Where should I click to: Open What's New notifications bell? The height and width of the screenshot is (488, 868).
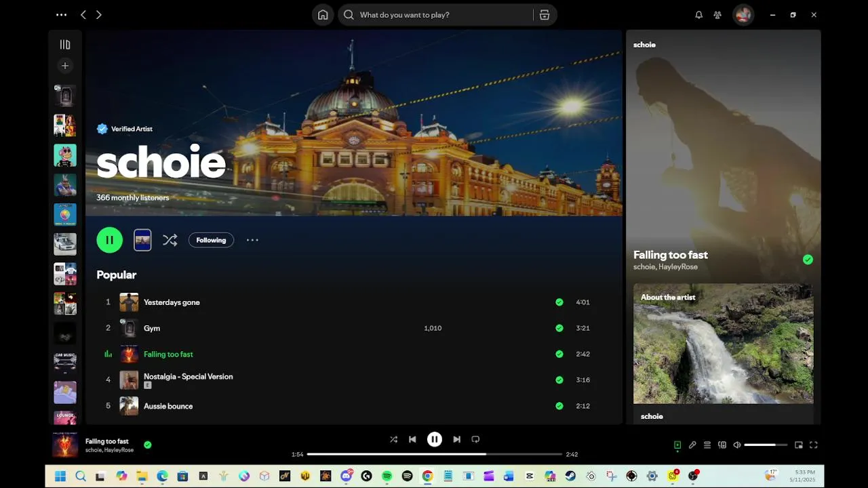click(698, 15)
